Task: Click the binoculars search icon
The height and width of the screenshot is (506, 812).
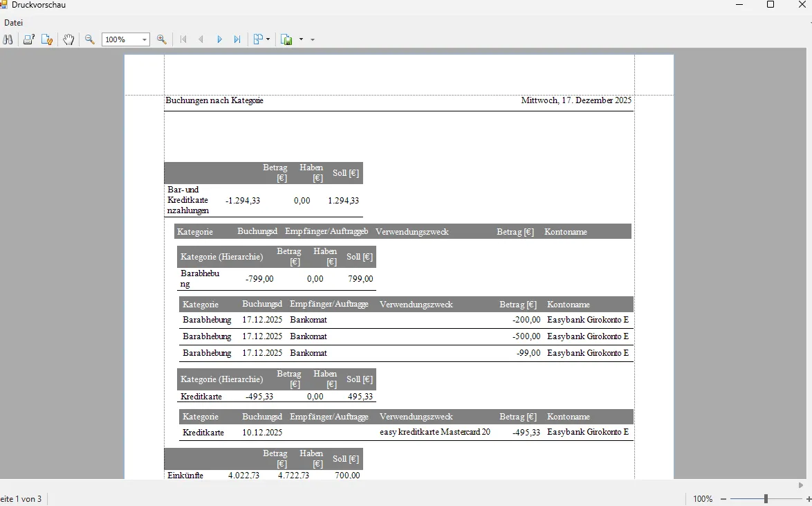Action: [8, 39]
